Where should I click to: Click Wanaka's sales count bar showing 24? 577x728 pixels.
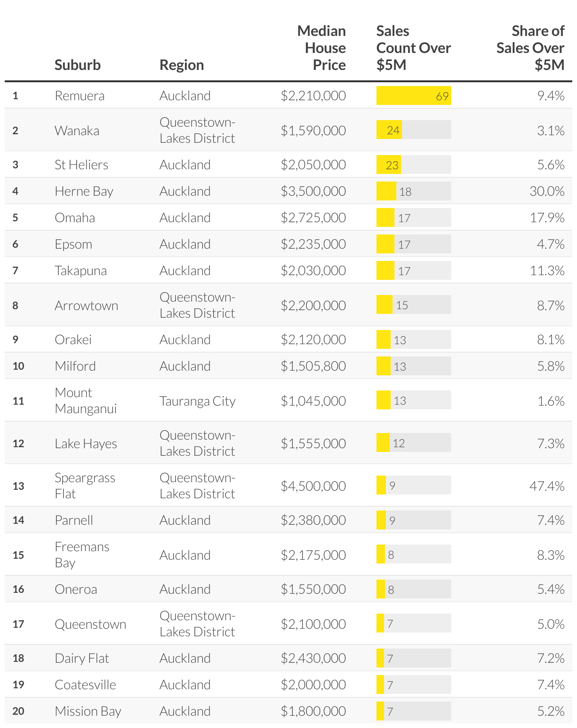(x=389, y=130)
